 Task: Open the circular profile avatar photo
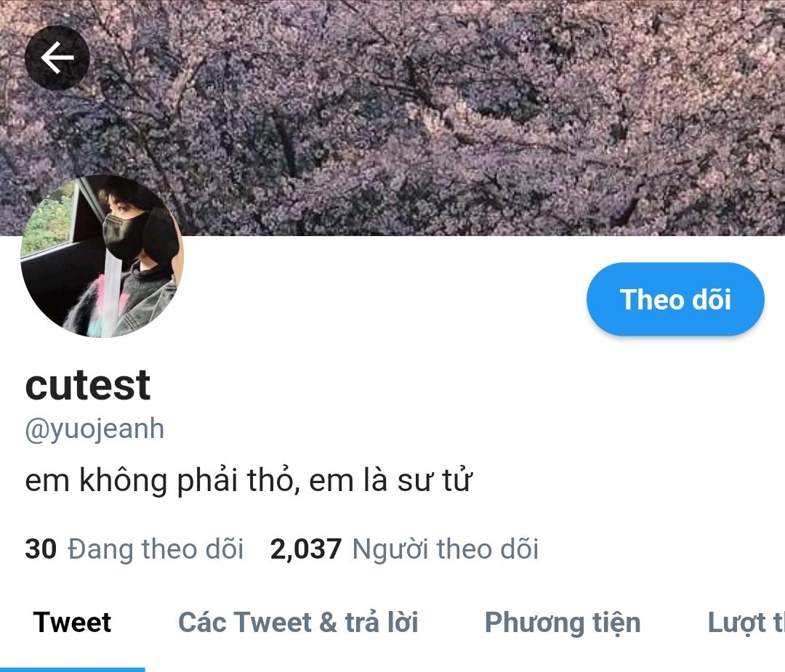coord(102,256)
